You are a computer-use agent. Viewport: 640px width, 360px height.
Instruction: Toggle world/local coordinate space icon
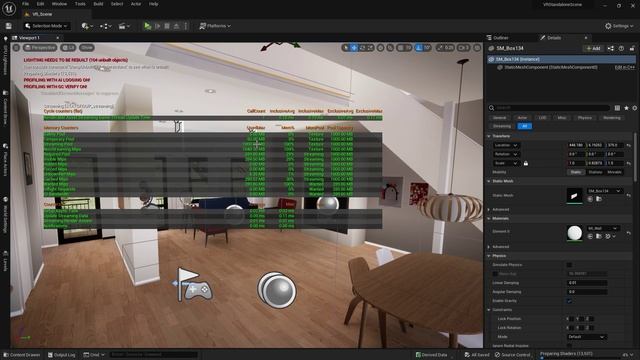pos(380,48)
